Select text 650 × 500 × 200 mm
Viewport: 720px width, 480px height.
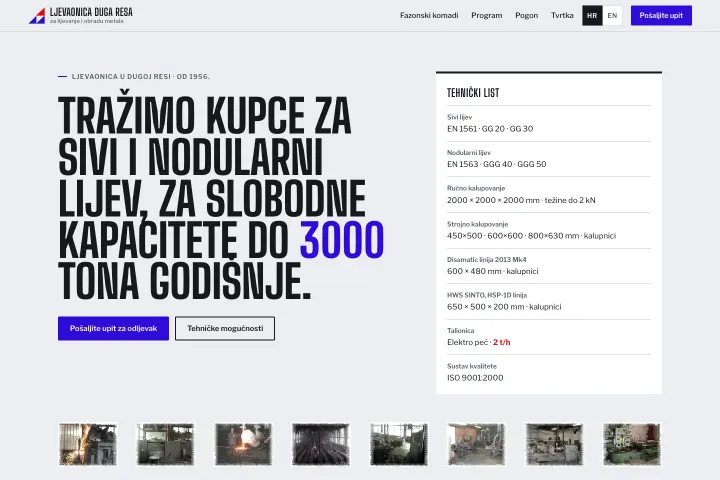pyautogui.click(x=485, y=306)
